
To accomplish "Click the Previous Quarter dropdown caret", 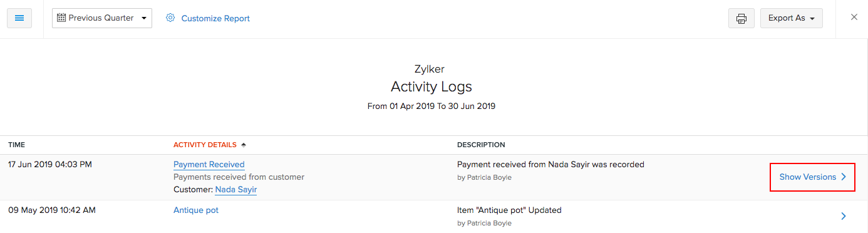I will (144, 18).
